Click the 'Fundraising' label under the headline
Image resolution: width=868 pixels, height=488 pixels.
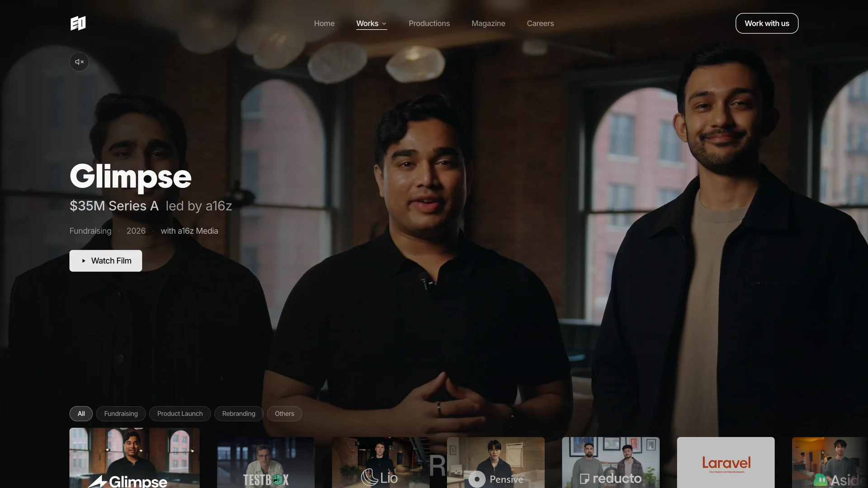click(x=90, y=231)
